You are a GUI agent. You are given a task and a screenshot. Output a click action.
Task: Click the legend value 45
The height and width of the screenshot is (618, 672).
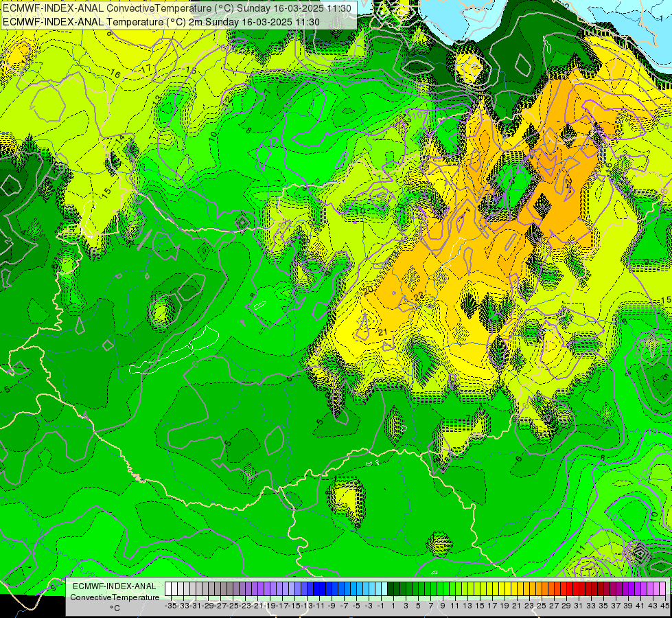(664, 606)
